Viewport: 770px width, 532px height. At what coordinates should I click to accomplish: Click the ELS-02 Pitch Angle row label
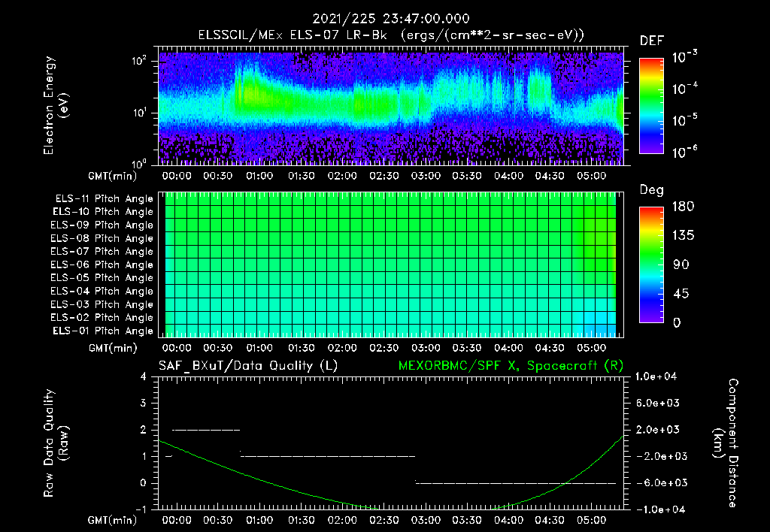pos(102,318)
